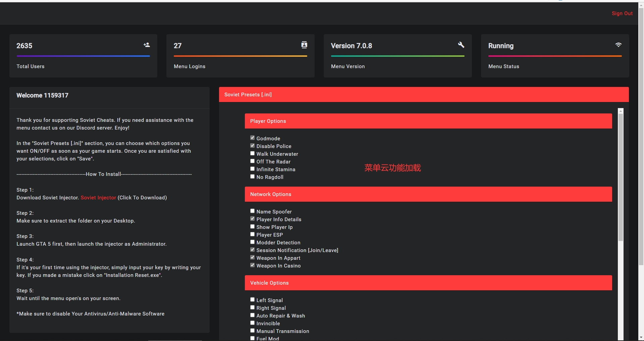The height and width of the screenshot is (341, 644).
Task: Download via the Soviet Injector link
Action: coord(98,198)
